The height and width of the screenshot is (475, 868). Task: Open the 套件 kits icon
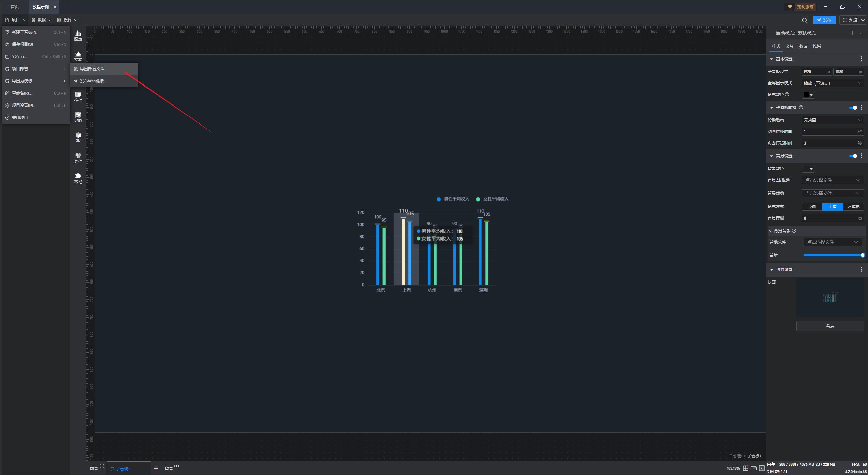78,157
